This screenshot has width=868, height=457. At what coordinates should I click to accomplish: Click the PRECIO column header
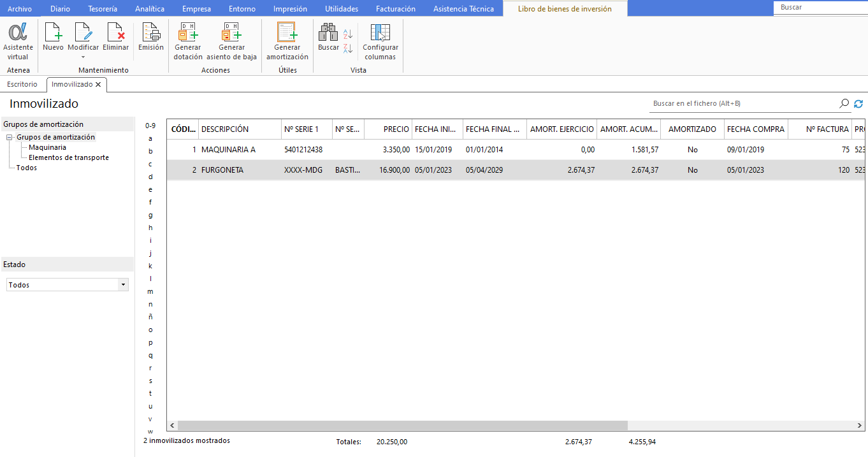click(388, 129)
